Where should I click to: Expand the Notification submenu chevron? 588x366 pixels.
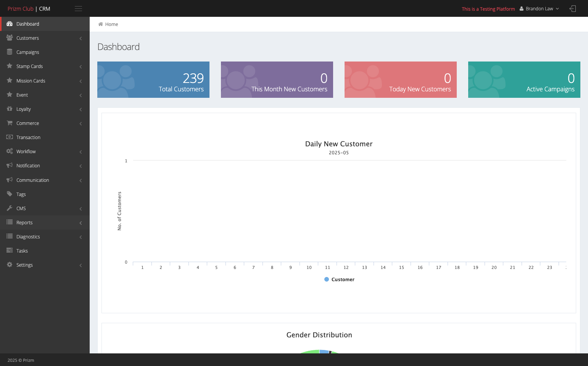81,166
